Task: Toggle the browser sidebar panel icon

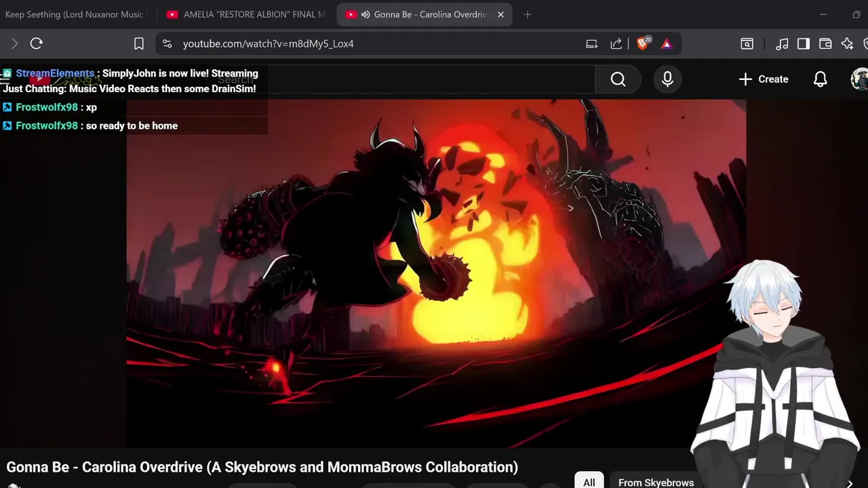Action: coord(804,43)
